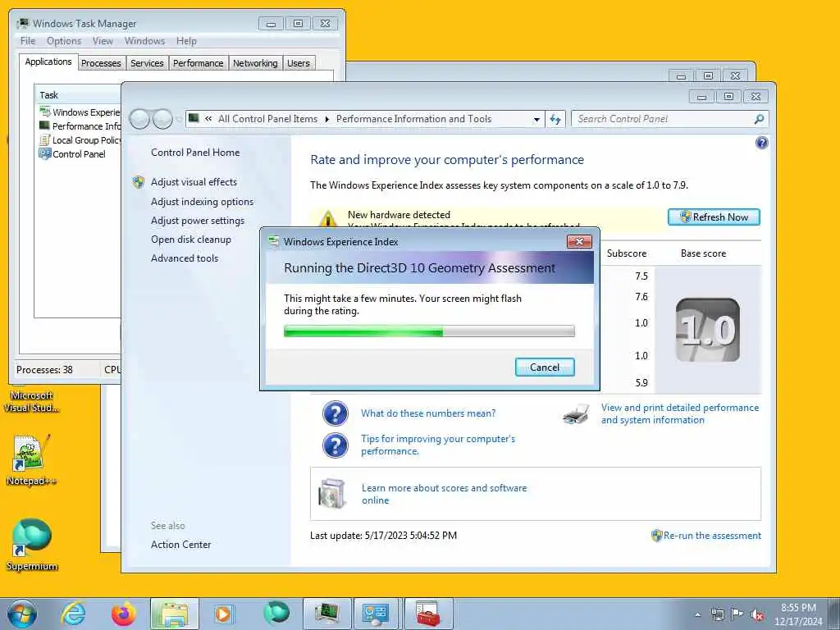Click Re-run the assessment link
Viewport: 840px width, 630px height.
(x=712, y=535)
